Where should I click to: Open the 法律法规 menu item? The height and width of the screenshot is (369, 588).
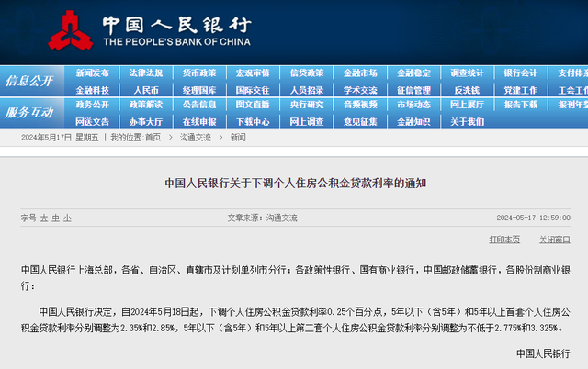146,73
